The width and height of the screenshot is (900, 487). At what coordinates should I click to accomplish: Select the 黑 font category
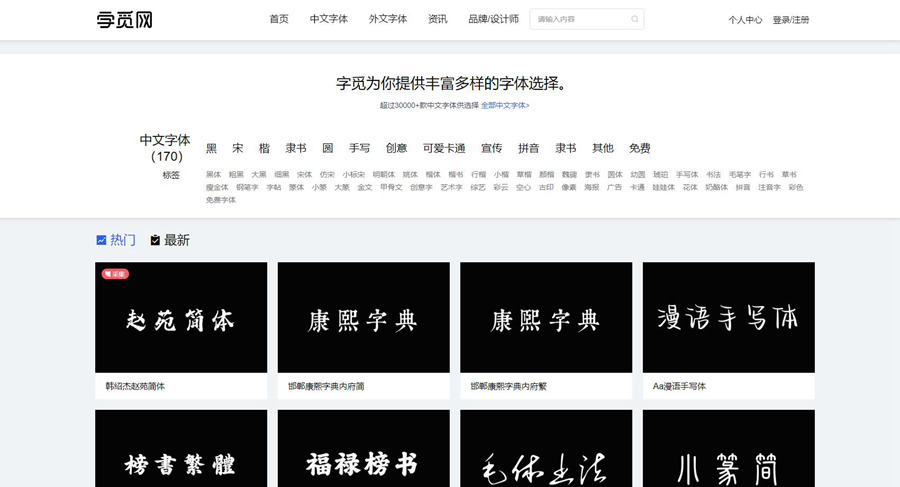pos(211,148)
